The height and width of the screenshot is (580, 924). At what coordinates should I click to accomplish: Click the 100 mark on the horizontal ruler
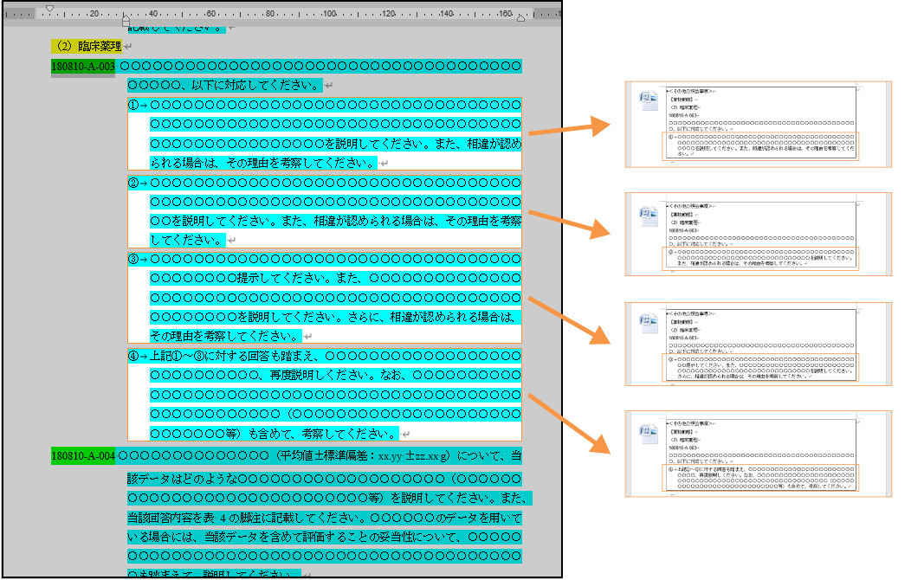click(328, 14)
